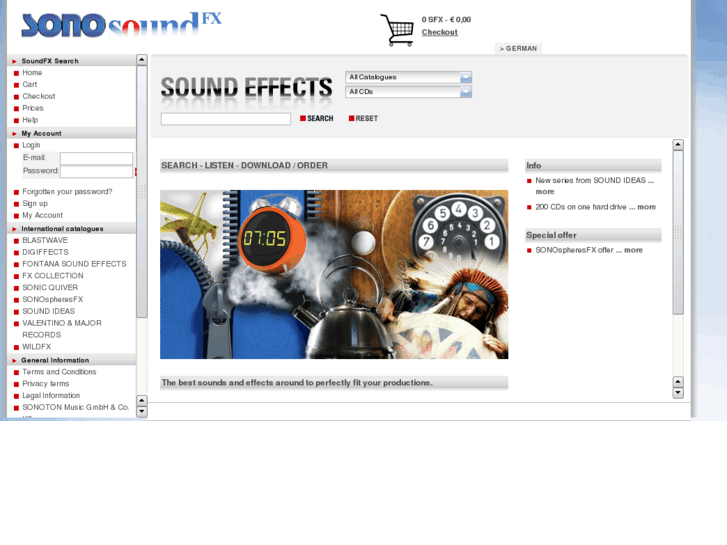Image resolution: width=727 pixels, height=545 pixels.
Task: Click 200 CDs on one hard drive more
Action: tap(646, 207)
